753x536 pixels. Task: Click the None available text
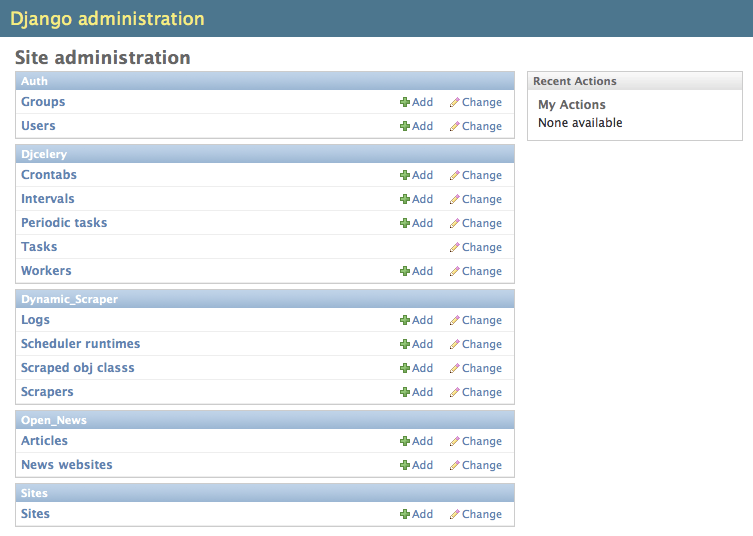click(x=580, y=123)
